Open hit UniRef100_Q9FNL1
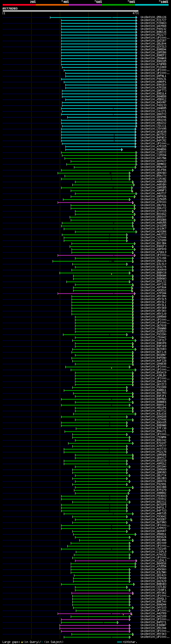Screen dimensions: 171x644 click(x=153, y=76)
